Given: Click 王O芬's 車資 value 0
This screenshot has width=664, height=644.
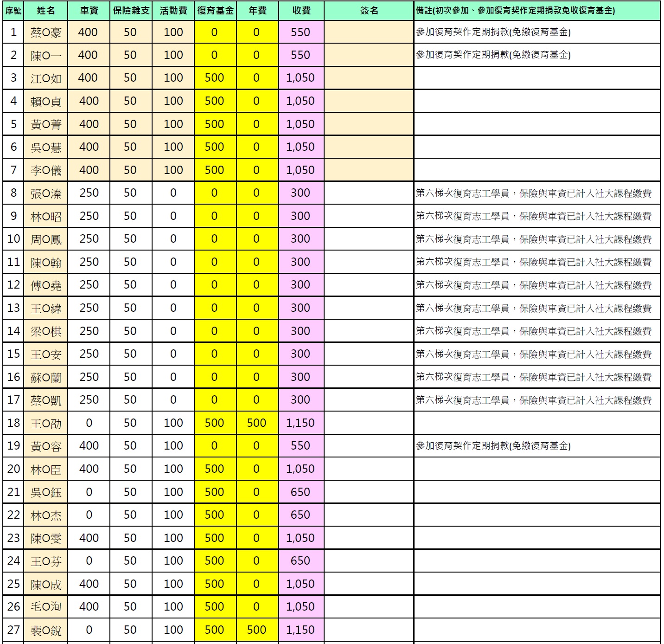Looking at the screenshot, I should point(89,561).
